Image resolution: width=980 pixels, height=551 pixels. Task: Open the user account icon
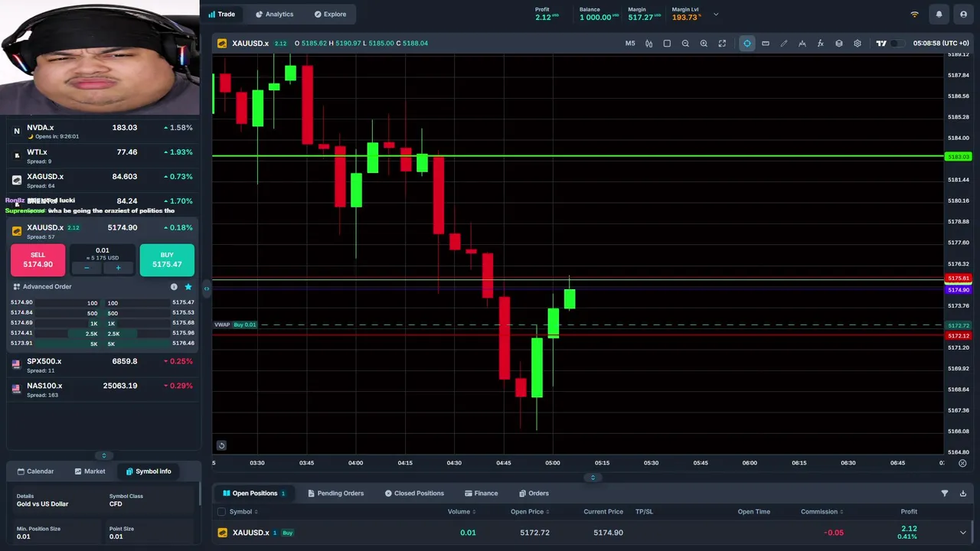[962, 15]
